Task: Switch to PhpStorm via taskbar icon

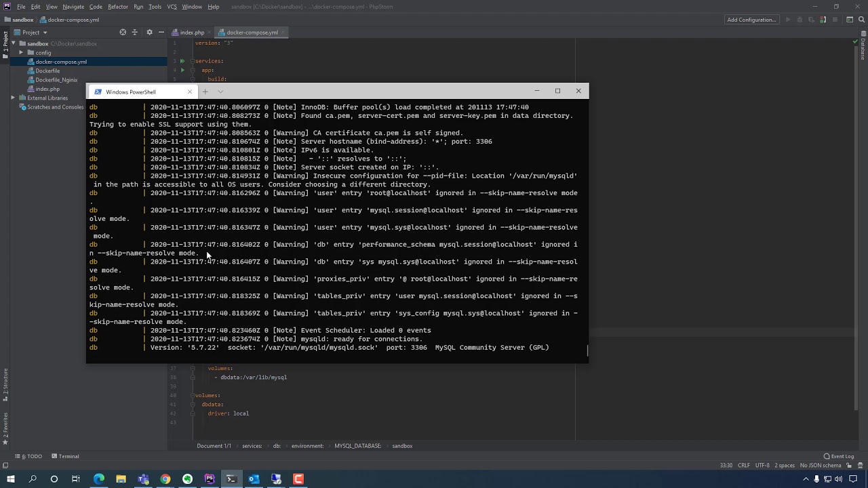Action: [x=210, y=479]
